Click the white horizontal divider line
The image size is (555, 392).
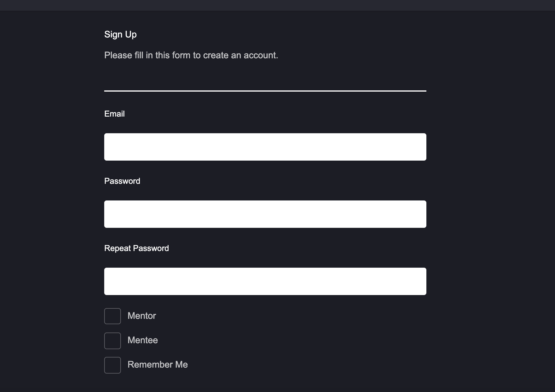[x=265, y=91]
